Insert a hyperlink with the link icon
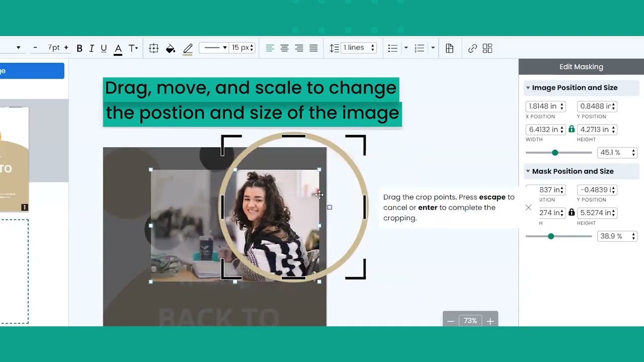The image size is (644, 362). tap(472, 48)
